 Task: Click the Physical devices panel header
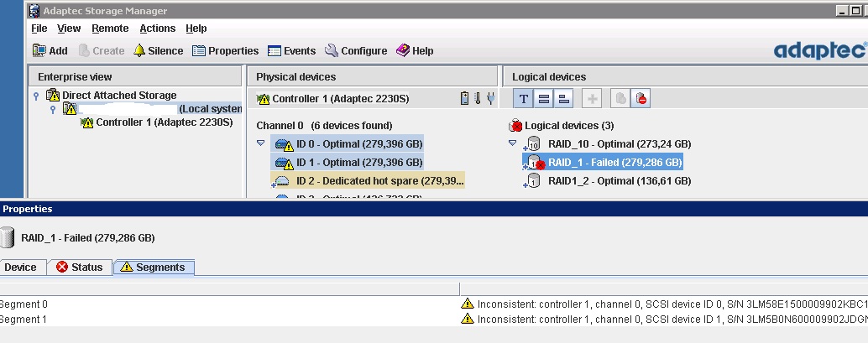373,77
